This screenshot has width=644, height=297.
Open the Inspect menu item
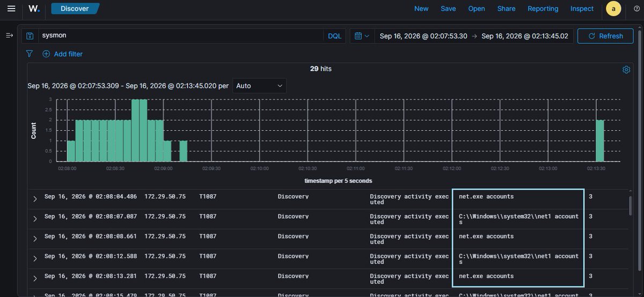coord(582,9)
